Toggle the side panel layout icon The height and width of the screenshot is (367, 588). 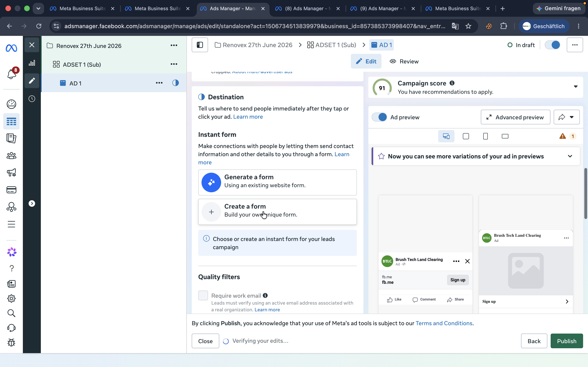click(x=200, y=45)
